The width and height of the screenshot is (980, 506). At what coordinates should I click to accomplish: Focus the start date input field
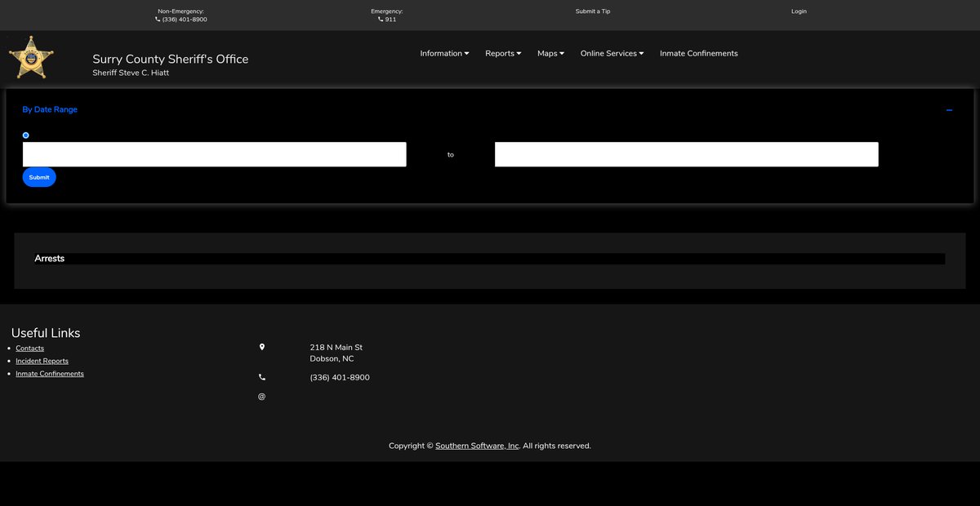214,154
